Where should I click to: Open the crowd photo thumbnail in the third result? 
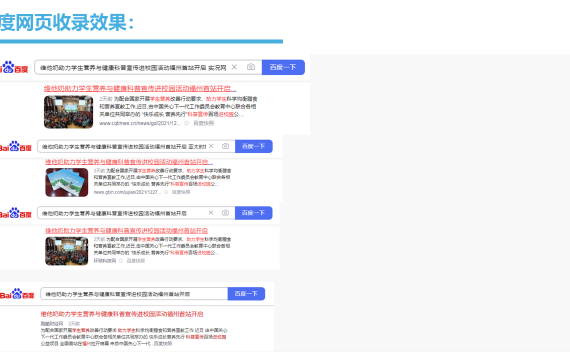(67, 251)
